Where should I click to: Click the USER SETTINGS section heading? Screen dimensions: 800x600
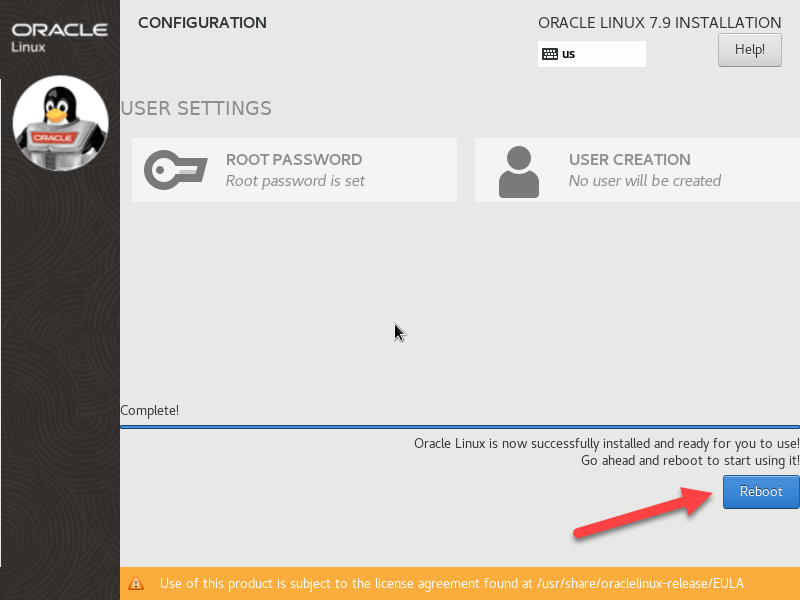[196, 108]
